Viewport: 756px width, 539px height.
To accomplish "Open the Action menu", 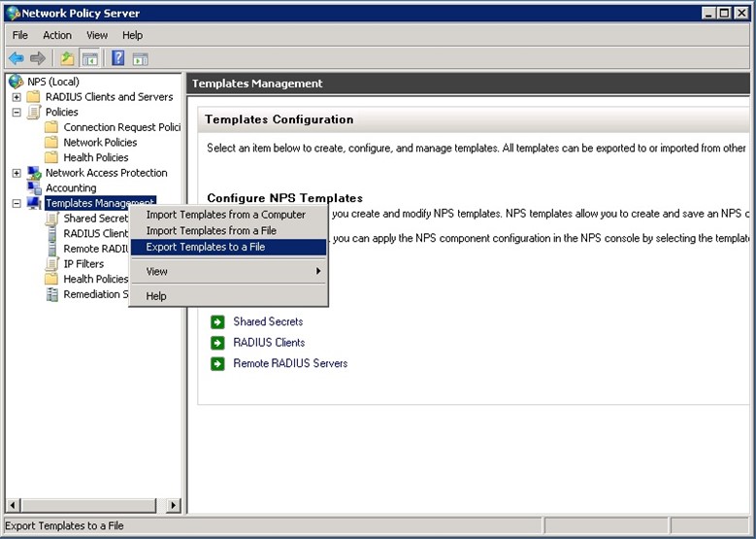I will click(57, 35).
